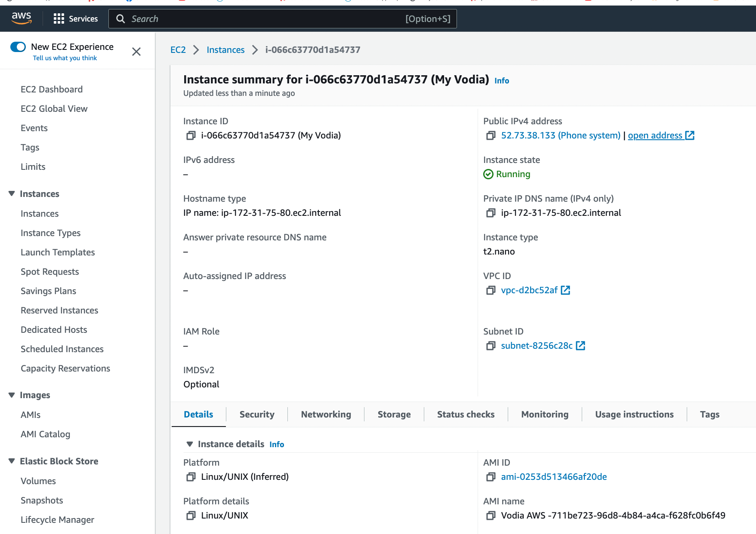Collapse the Images sidebar section
The width and height of the screenshot is (756, 534).
click(x=12, y=395)
